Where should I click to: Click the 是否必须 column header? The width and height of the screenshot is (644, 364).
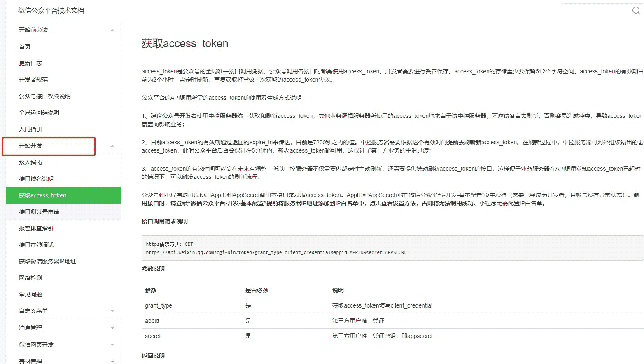coord(257,290)
